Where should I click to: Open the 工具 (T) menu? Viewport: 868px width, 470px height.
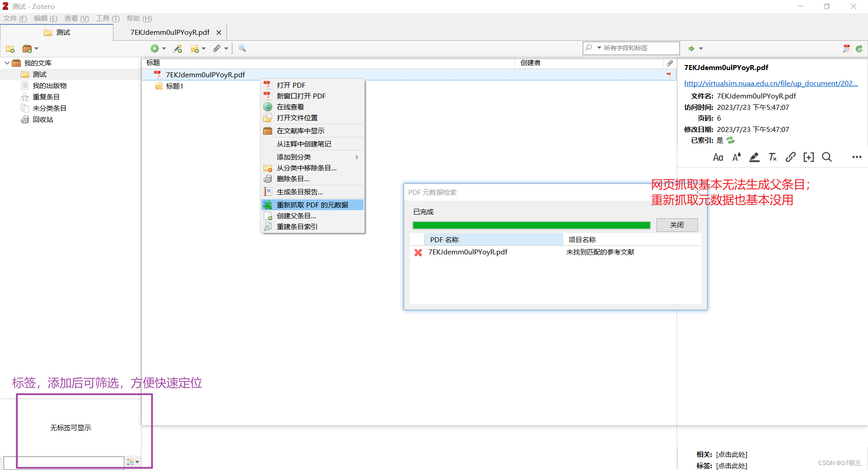click(x=108, y=19)
